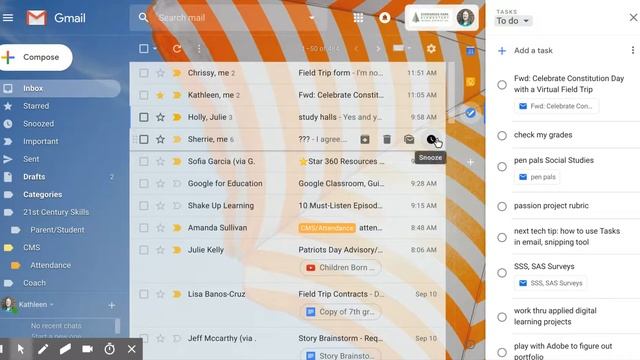
Task: Open the Settings gear
Action: [431, 49]
